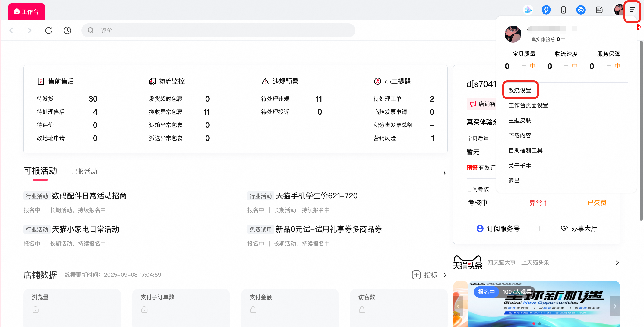Screen dimensions: 644x327
Task: Click the 天猫头条 logo
Action: coord(468,262)
